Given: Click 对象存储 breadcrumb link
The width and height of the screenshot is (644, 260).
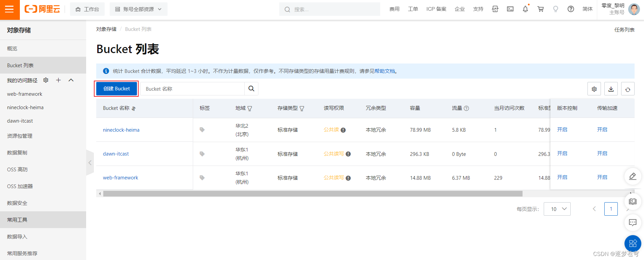Looking at the screenshot, I should [106, 29].
